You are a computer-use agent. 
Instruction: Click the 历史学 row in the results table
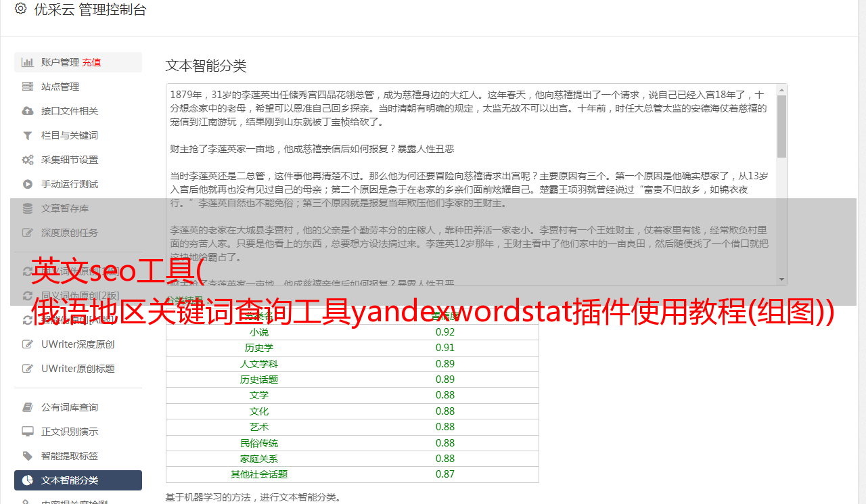[x=352, y=348]
